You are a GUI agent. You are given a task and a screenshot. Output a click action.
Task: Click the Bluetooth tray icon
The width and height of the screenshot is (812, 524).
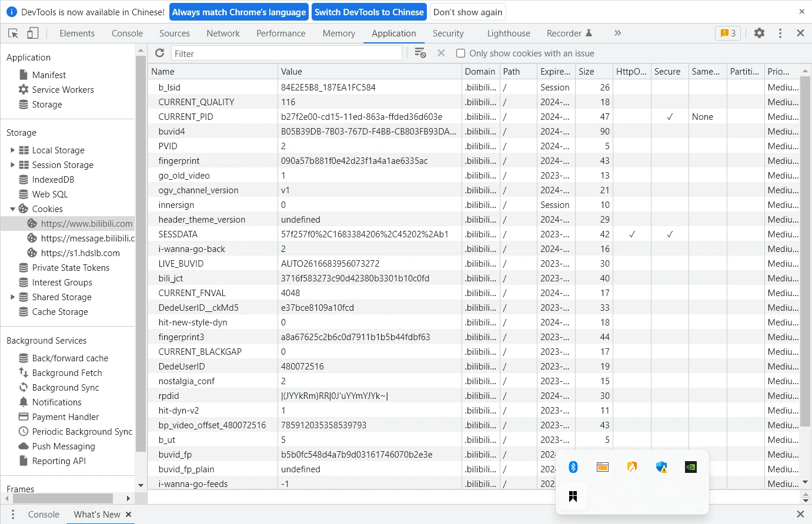point(573,467)
